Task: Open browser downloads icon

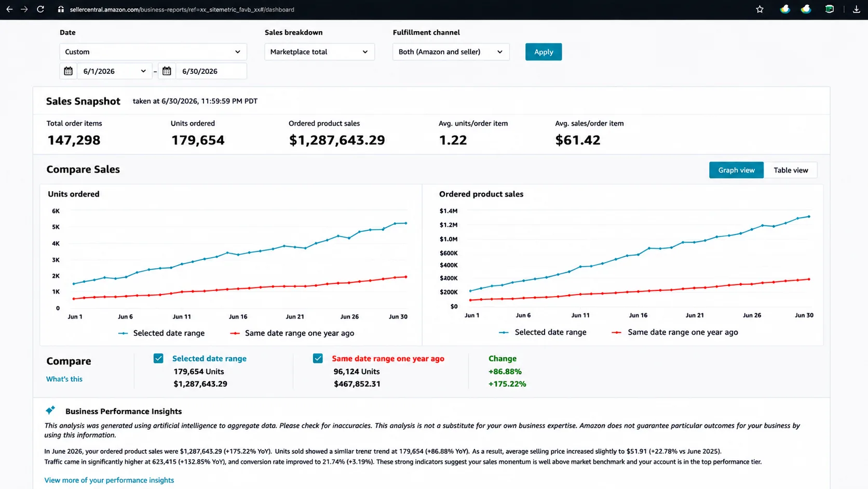Action: pos(856,9)
